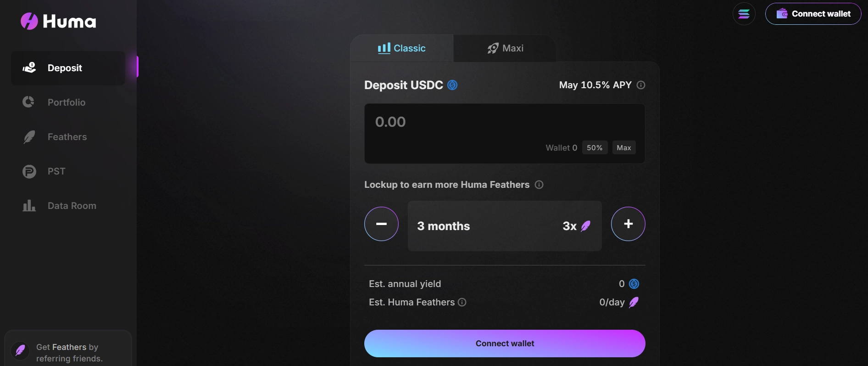Click the info icon beside the lockup heading

[539, 185]
